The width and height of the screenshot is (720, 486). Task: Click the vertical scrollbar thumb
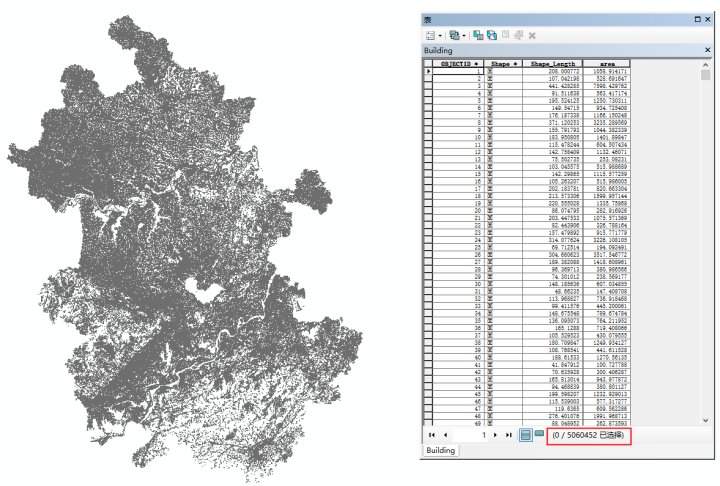[x=706, y=75]
